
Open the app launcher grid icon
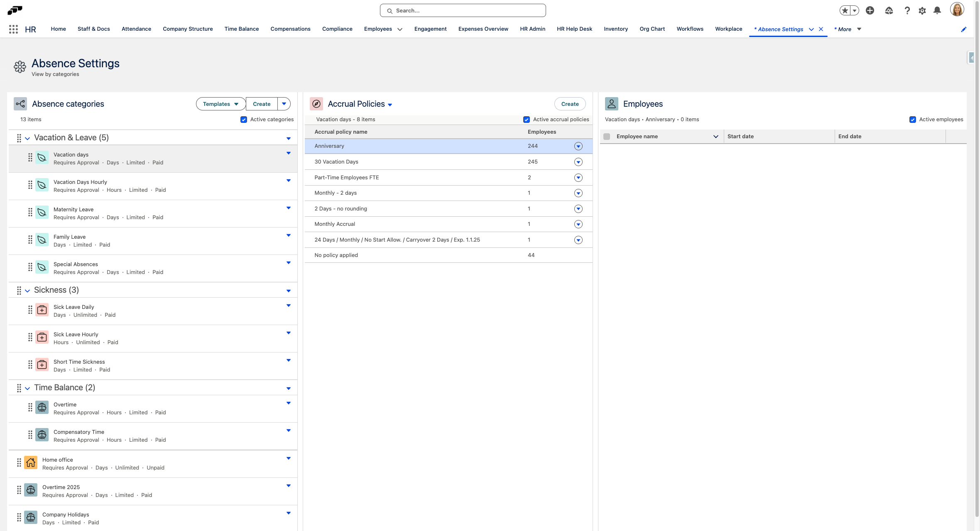pyautogui.click(x=13, y=29)
